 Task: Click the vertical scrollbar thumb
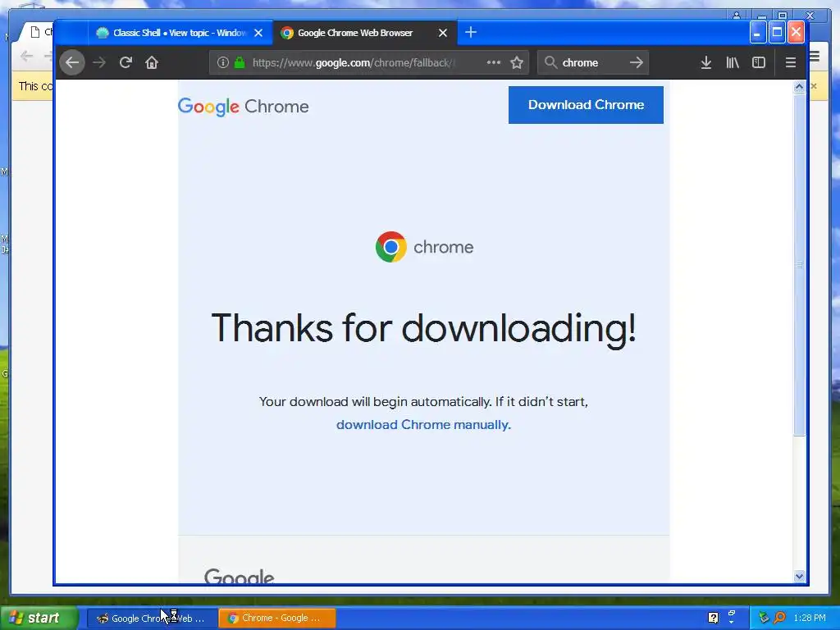tap(799, 265)
